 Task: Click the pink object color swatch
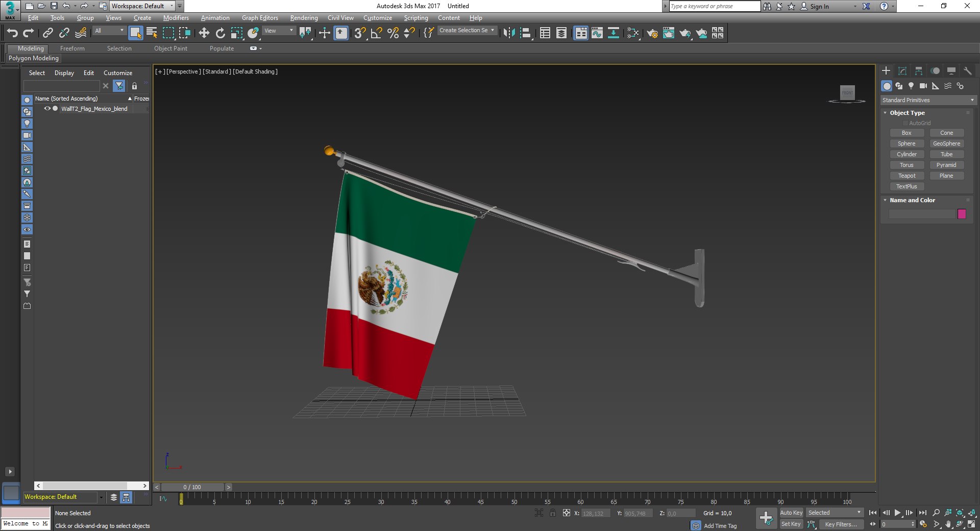[962, 214]
